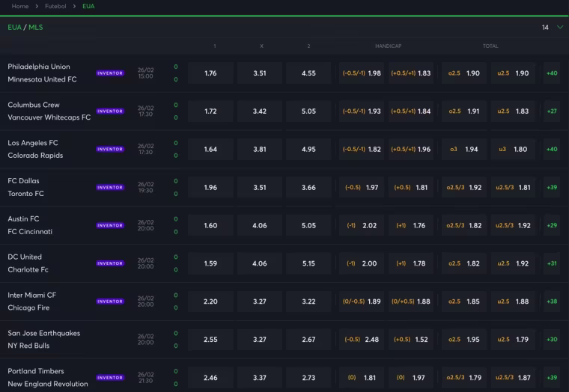This screenshot has height=392, width=569.
Task: Select the EUA breadcrumb
Action: [x=88, y=6]
